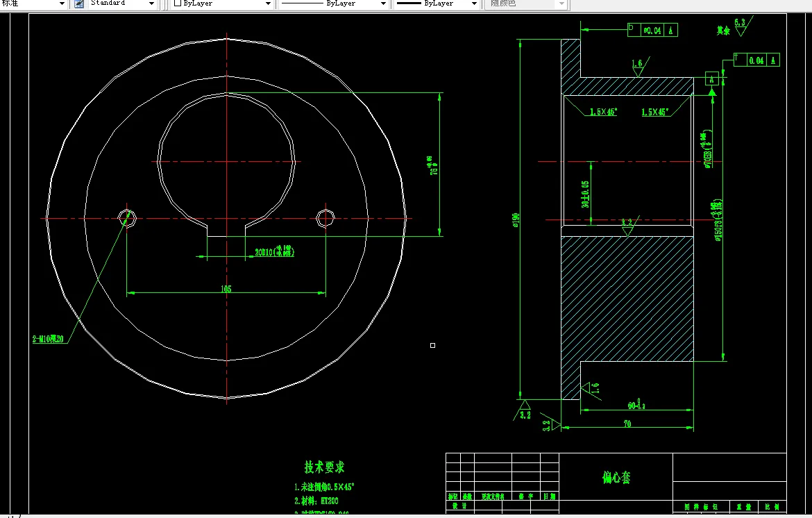Select the 重量 title block cell
The image size is (812, 518).
coord(744,507)
